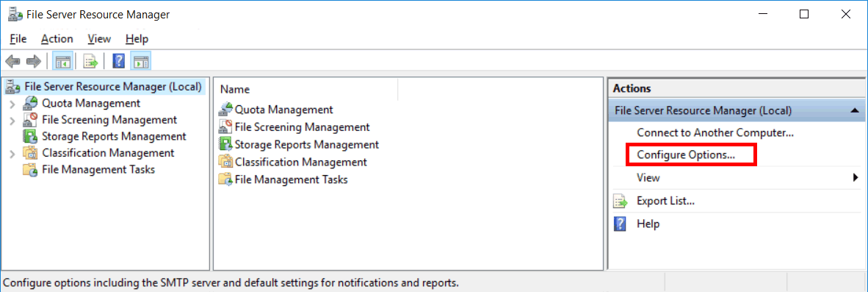Viewport: 868px width, 292px height.
Task: Click Connect to Another Computer action
Action: coord(715,133)
